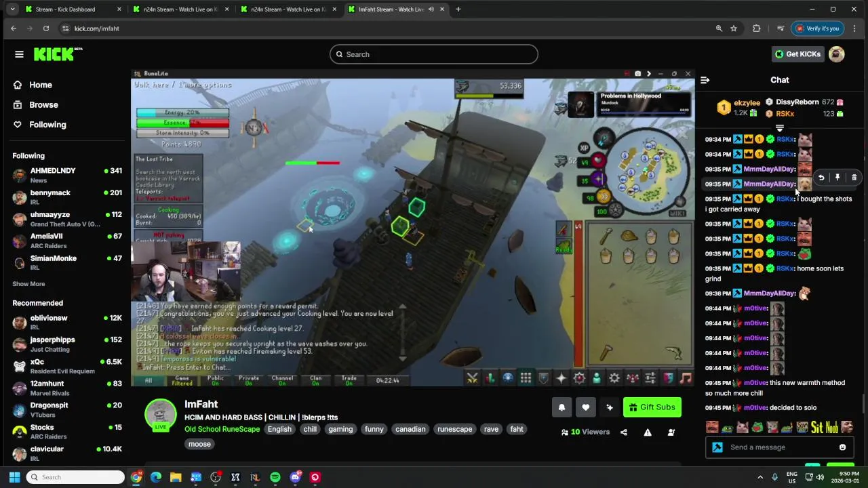Open the tab search dropdown arrow
Image resolution: width=868 pixels, height=488 pixels.
(12, 9)
